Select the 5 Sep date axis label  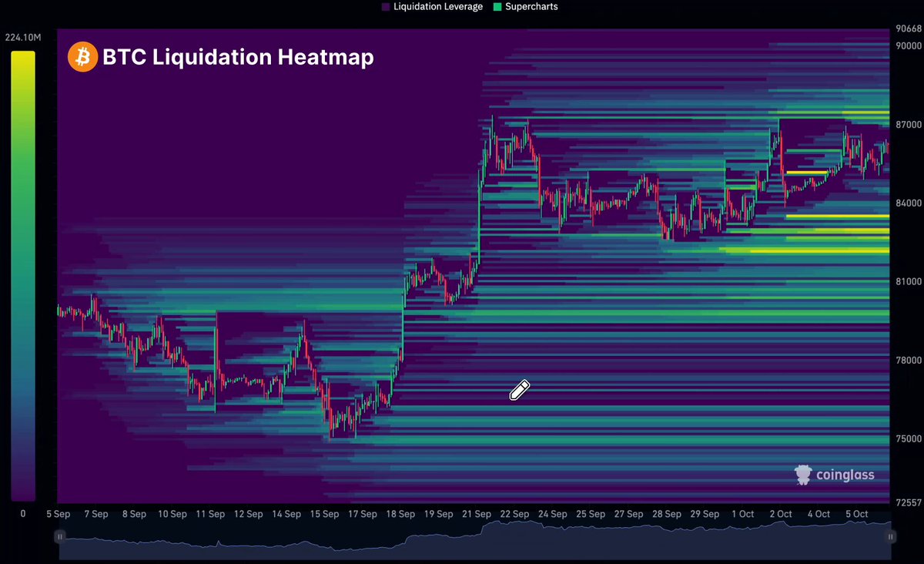[x=59, y=514]
